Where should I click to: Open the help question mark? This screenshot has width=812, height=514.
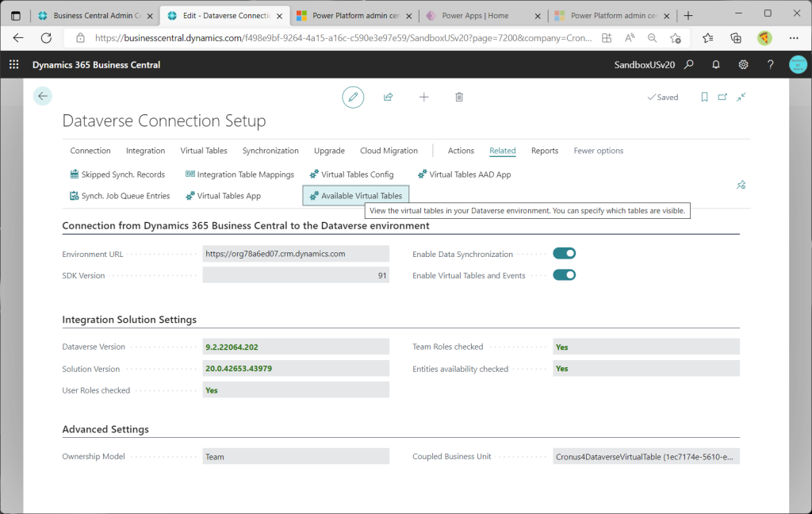click(771, 65)
